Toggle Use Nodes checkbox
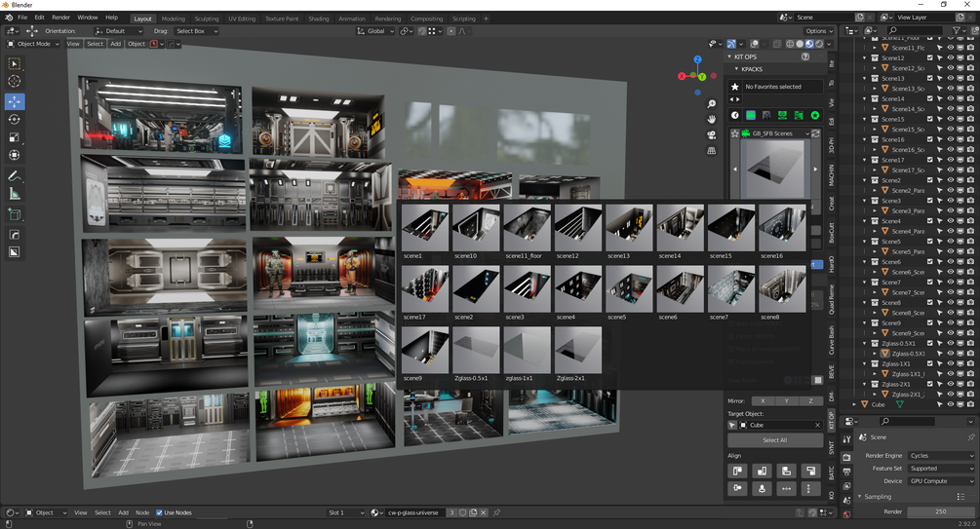Screen dimensions: 980x529 tap(159, 512)
